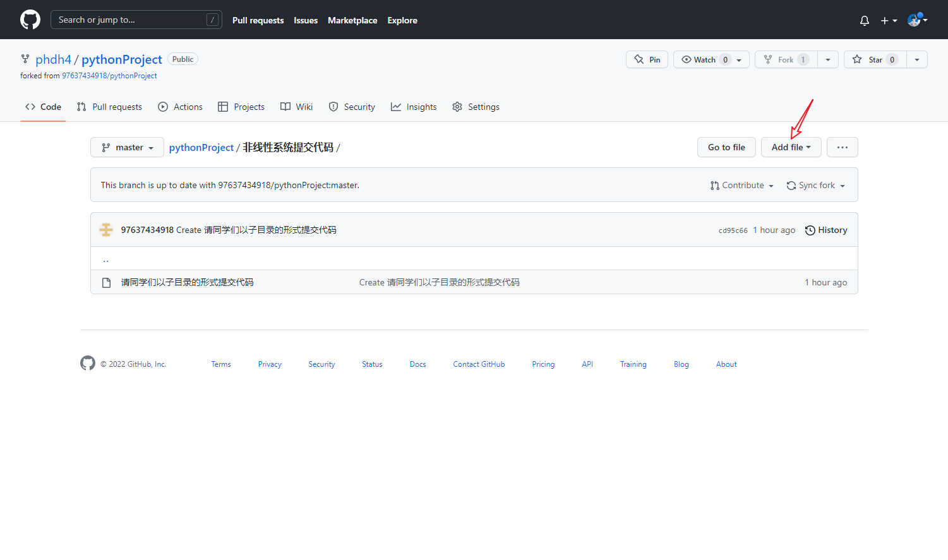This screenshot has width=948, height=560.
Task: Open Marketplace in top navigation
Action: (352, 20)
